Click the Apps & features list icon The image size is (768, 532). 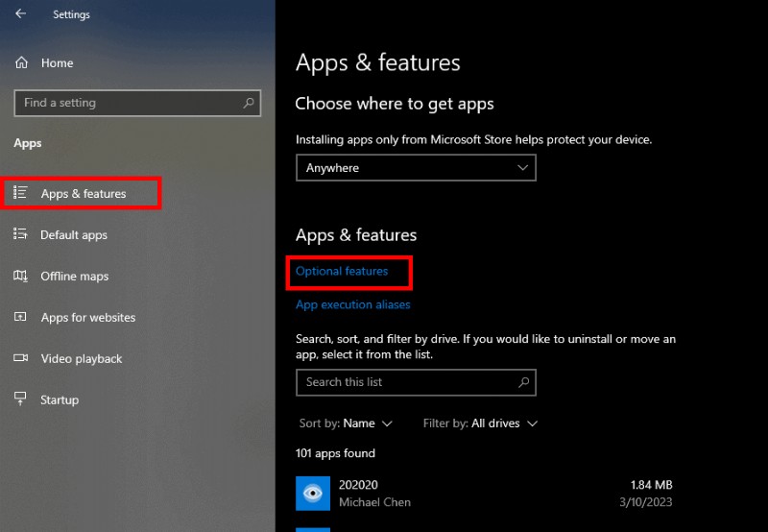point(20,192)
